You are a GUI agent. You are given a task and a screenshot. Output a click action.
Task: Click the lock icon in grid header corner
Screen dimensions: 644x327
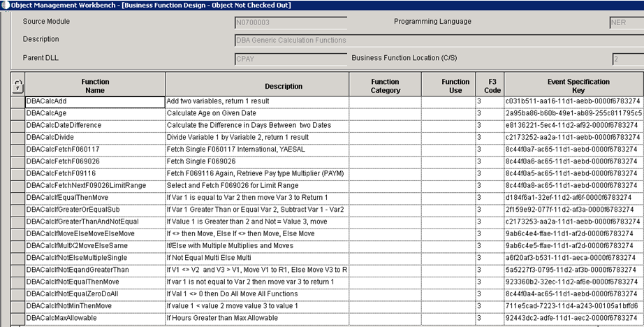17,85
